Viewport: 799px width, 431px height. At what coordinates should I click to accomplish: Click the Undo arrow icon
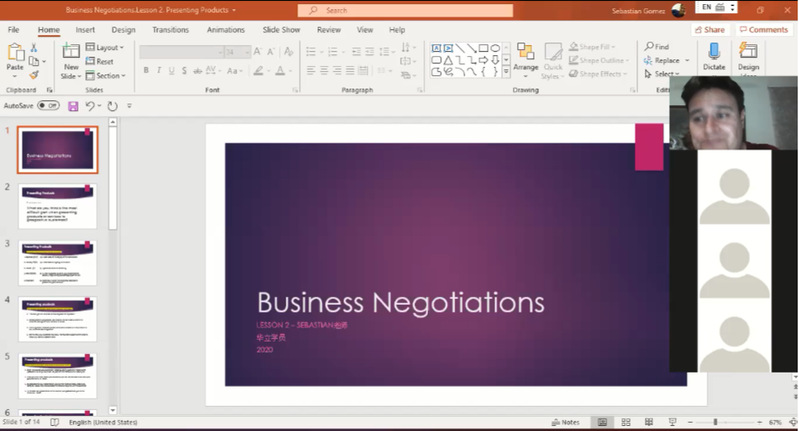coord(91,105)
